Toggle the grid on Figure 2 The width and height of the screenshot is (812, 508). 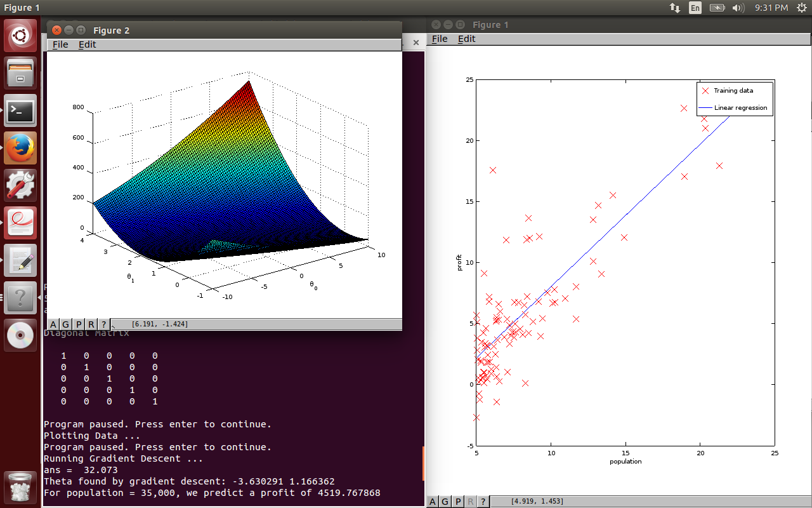coord(65,324)
